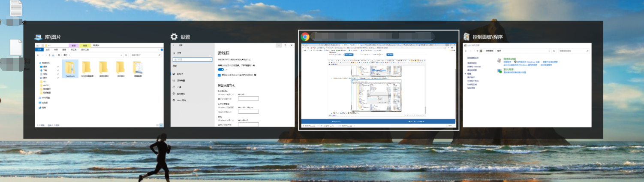Click the 默认程序 heading link

click(508, 69)
